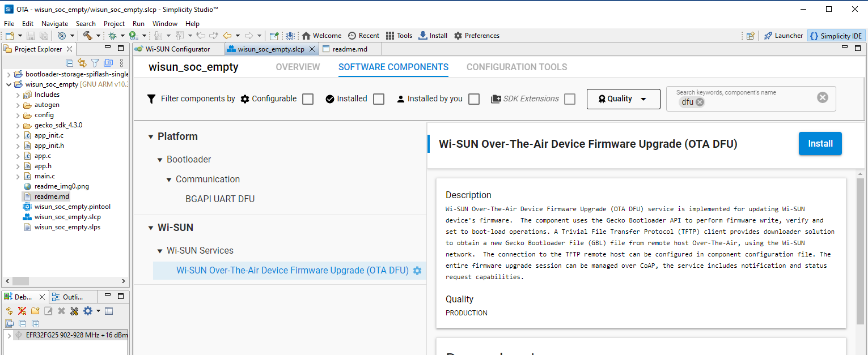Remove the dfu search tag
Image resolution: width=868 pixels, height=355 pixels.
tap(700, 102)
